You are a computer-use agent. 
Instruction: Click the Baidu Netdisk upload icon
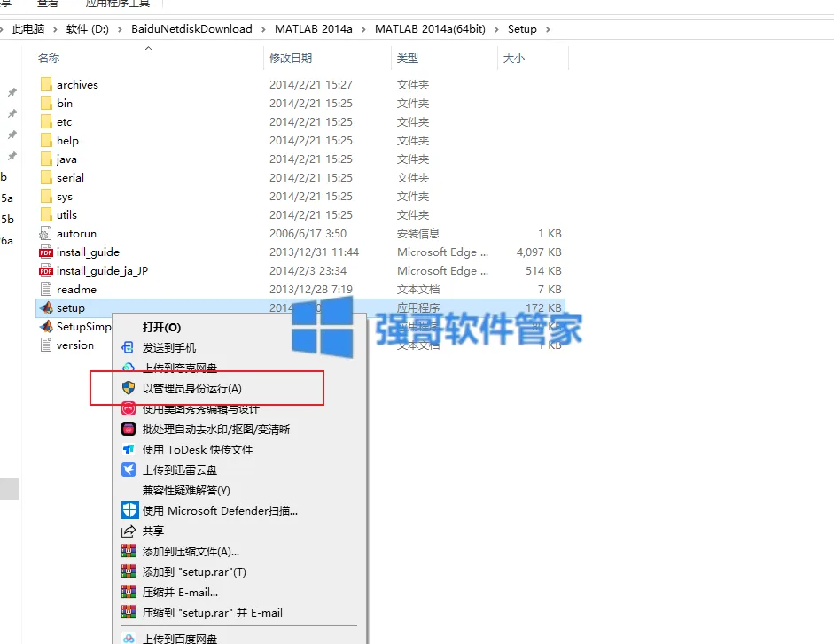pos(129,639)
